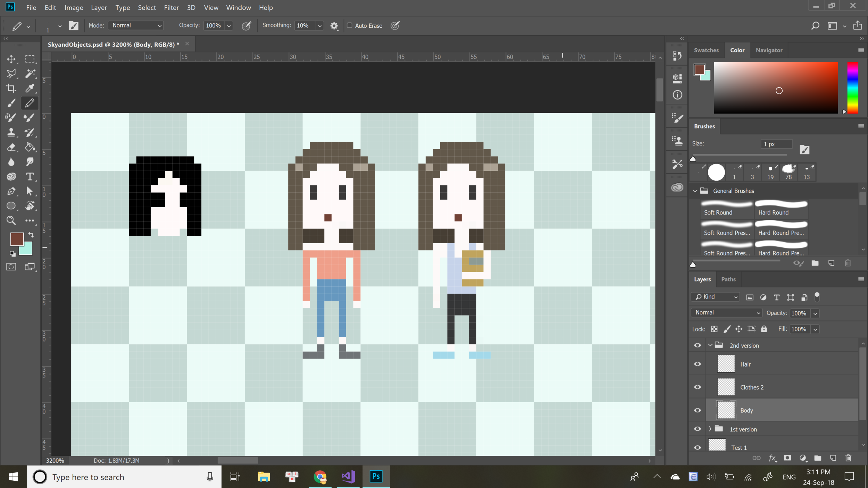Collapse the General Brushes folder

pos(695,191)
